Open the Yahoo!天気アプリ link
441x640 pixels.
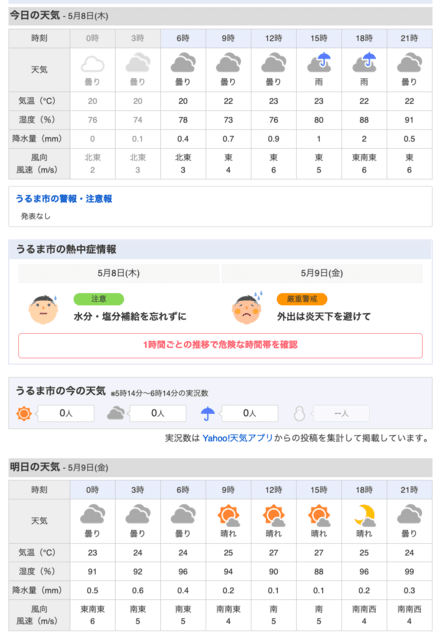tap(238, 438)
